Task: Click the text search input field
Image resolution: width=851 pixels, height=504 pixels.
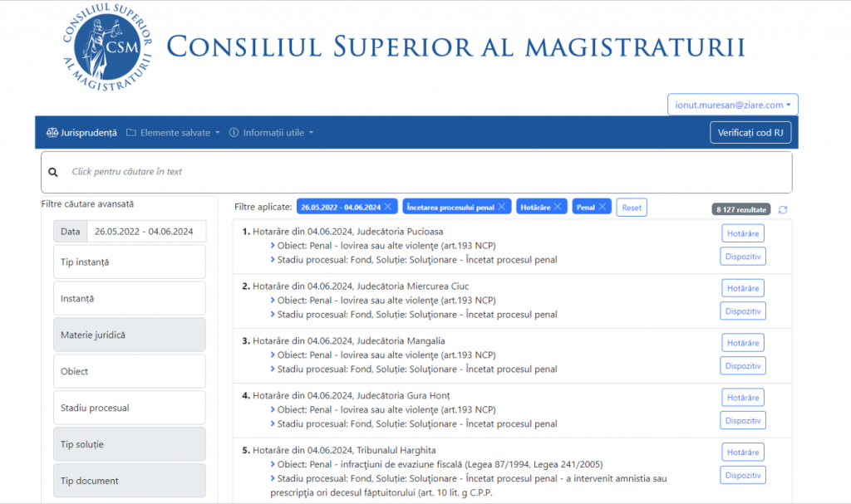Action: (x=417, y=172)
